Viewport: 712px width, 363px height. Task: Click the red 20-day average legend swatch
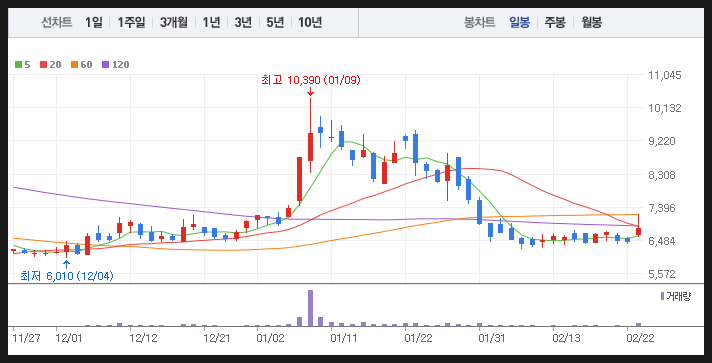pos(43,65)
